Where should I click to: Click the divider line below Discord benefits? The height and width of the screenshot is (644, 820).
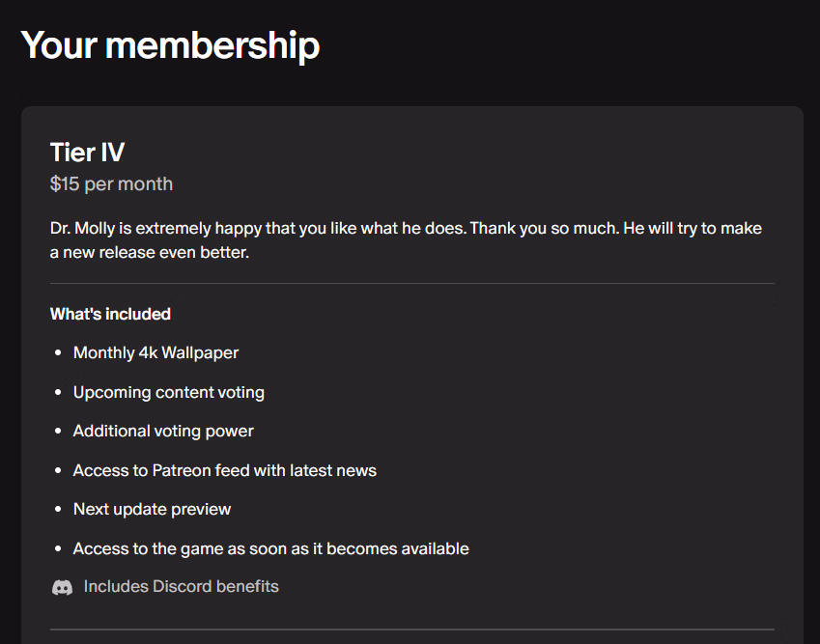(x=411, y=630)
